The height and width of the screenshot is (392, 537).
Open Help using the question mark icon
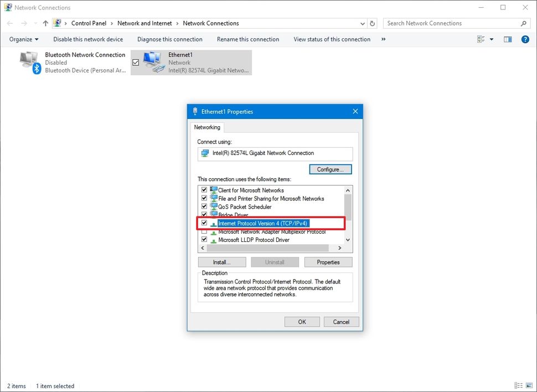coord(525,39)
